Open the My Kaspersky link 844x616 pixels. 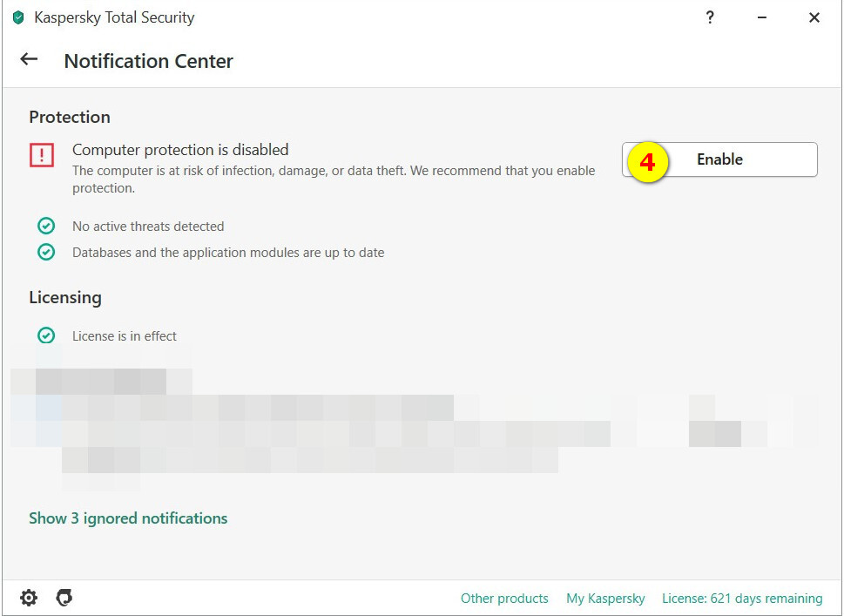point(605,599)
